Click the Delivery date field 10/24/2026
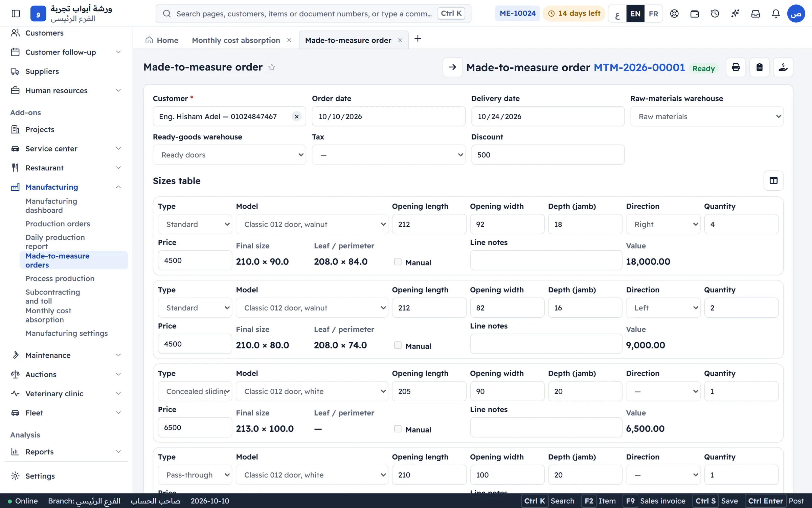The width and height of the screenshot is (812, 508). pyautogui.click(x=548, y=117)
